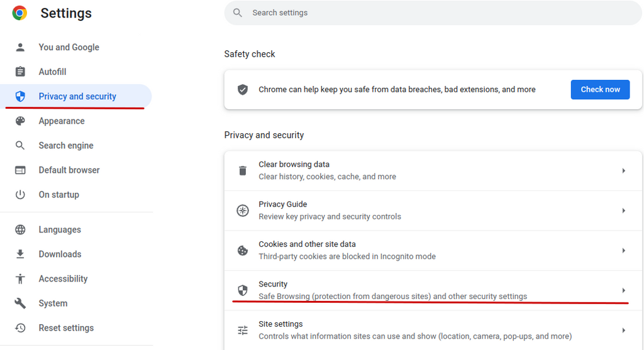Image resolution: width=644 pixels, height=350 pixels.
Task: Click the Check now button
Action: [600, 89]
